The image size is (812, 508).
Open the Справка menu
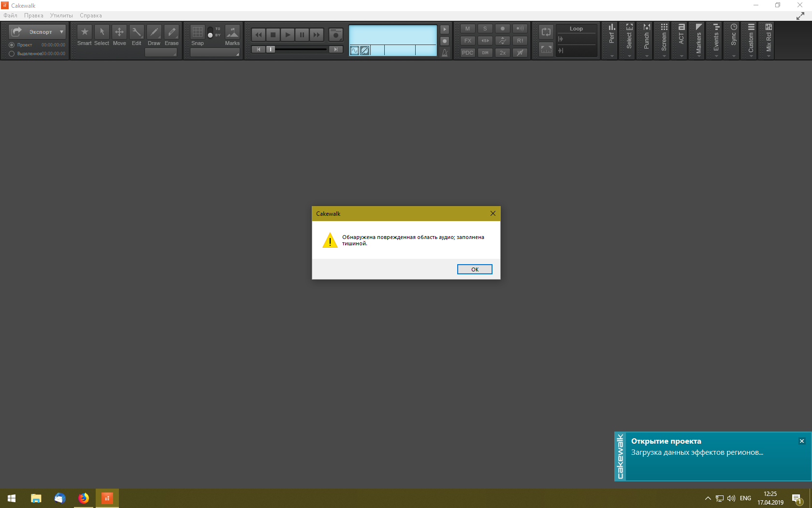(x=91, y=15)
